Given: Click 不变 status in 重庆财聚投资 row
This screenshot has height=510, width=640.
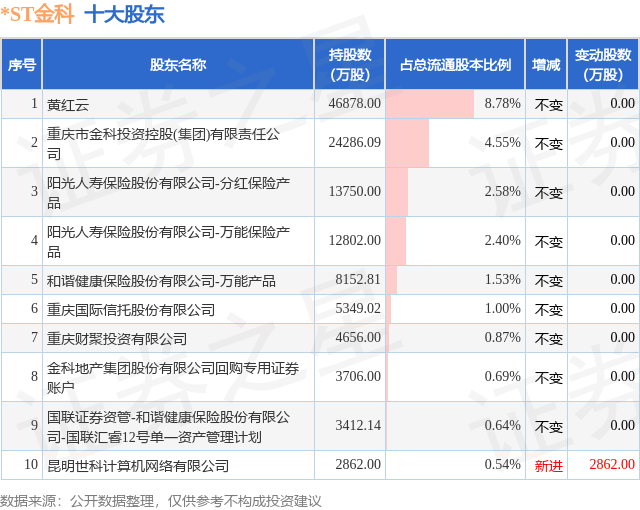Looking at the screenshot, I should coord(549,339).
